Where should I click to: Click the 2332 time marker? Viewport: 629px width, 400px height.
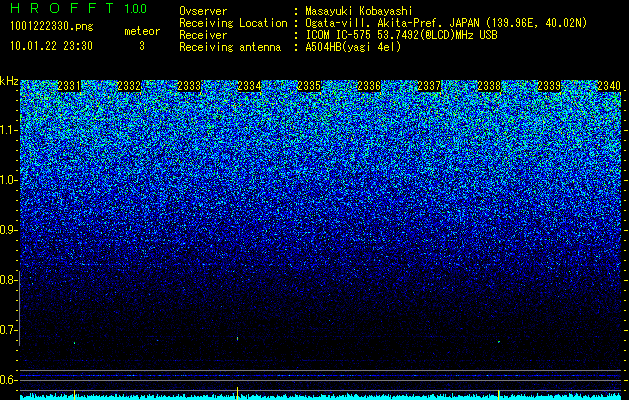pos(129,86)
